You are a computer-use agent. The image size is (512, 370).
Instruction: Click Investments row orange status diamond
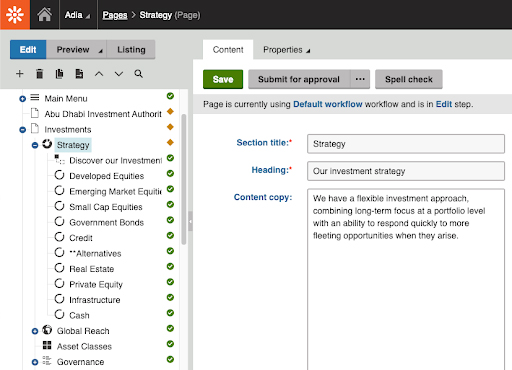tap(170, 127)
